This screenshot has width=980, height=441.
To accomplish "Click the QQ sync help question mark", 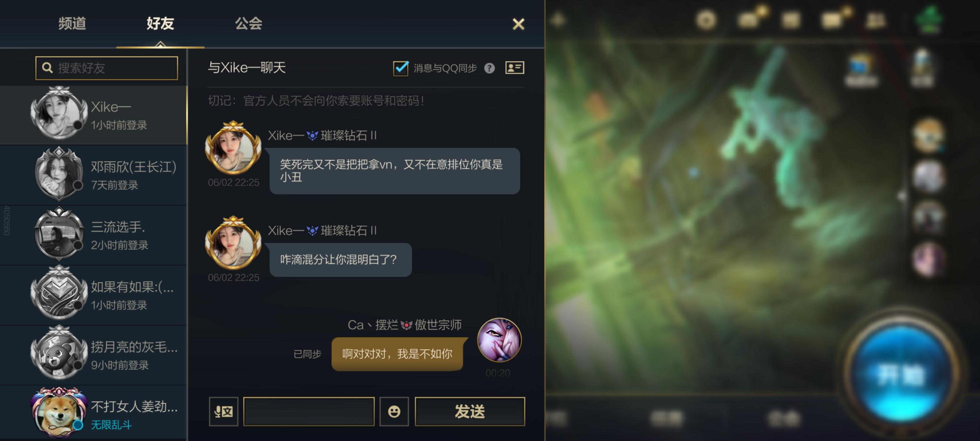I will point(489,68).
